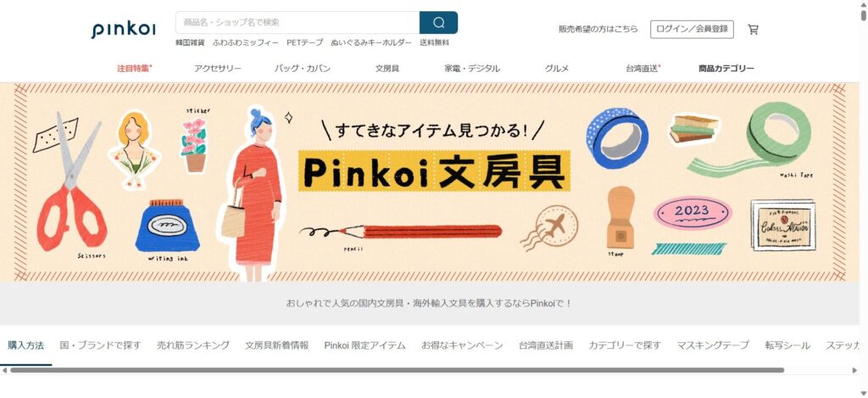Viewport: 868px width, 398px height.
Task: Open the shopping cart icon
Action: [x=753, y=30]
